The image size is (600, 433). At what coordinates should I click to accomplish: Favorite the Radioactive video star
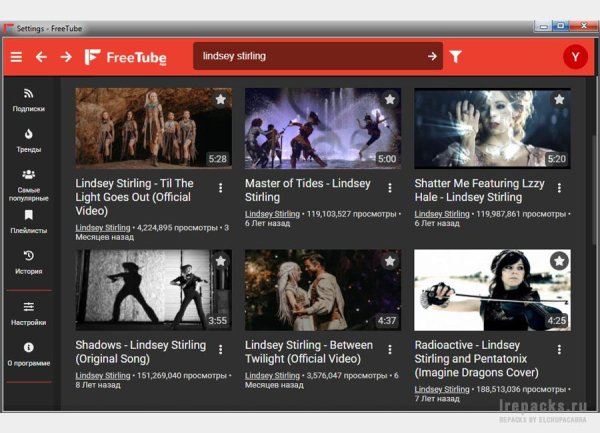[559, 261]
